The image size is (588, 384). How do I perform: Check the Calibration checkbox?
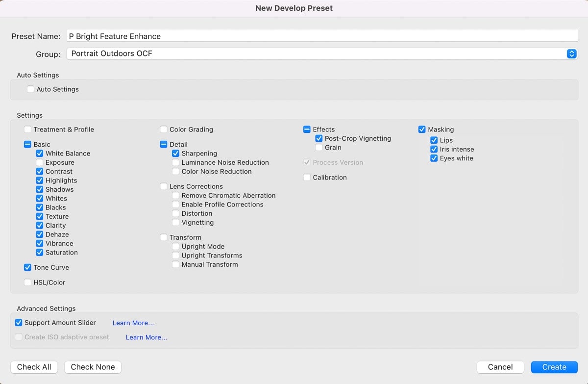pos(307,178)
